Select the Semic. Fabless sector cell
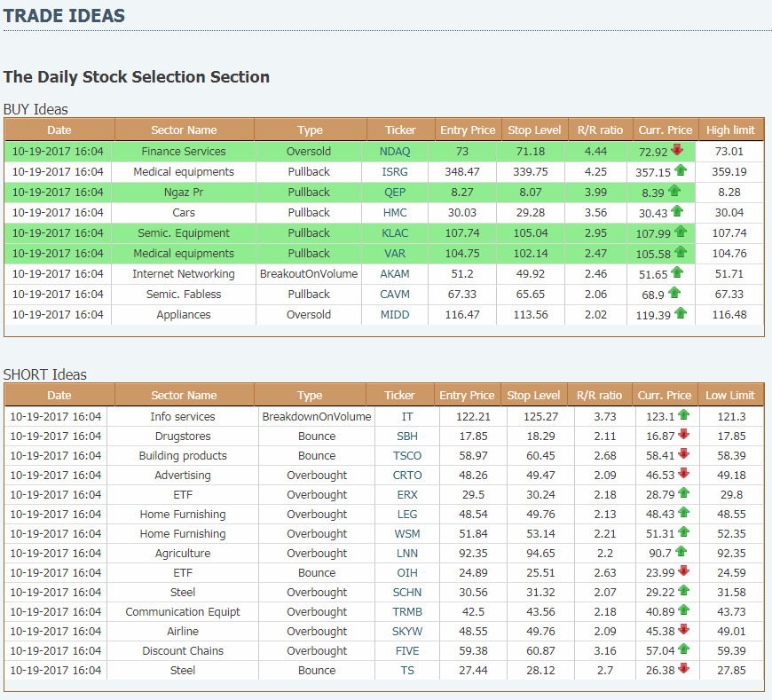The image size is (772, 700). coord(184,295)
